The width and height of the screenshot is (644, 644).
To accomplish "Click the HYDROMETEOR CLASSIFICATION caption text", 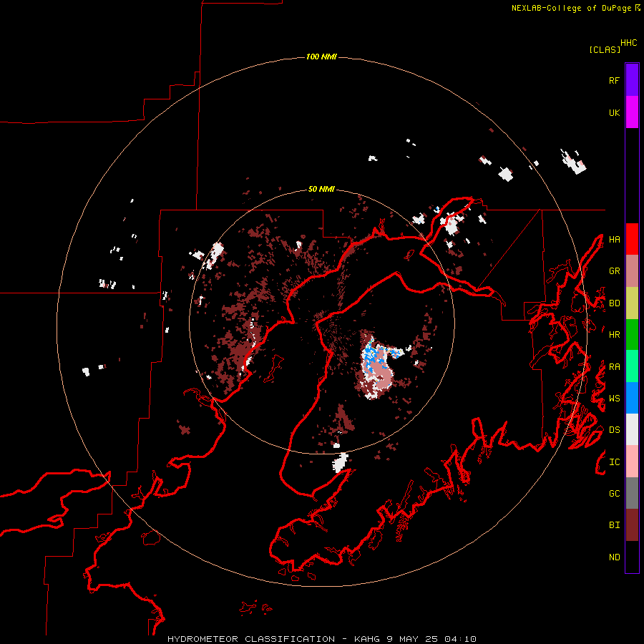I will pyautogui.click(x=251, y=639).
